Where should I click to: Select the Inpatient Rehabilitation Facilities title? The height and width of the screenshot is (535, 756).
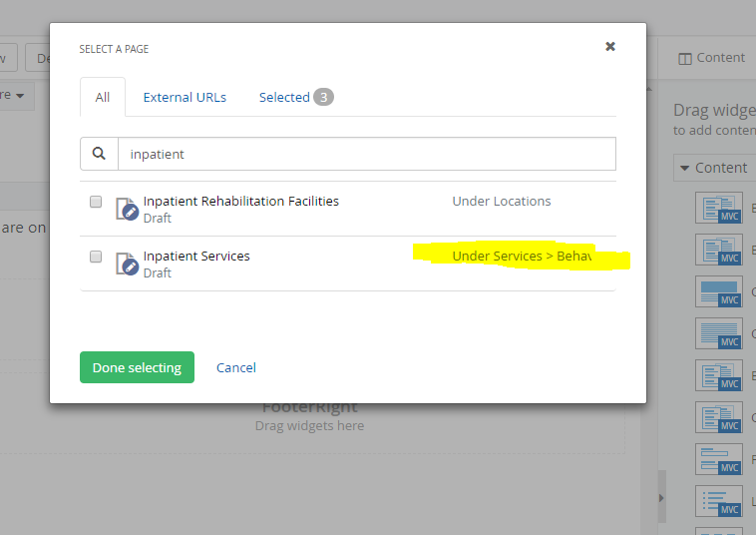pyautogui.click(x=241, y=201)
